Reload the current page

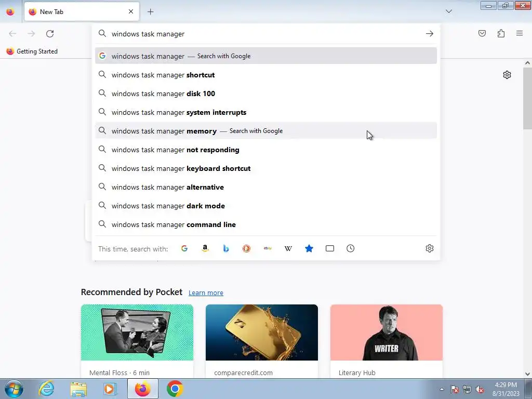pos(50,34)
